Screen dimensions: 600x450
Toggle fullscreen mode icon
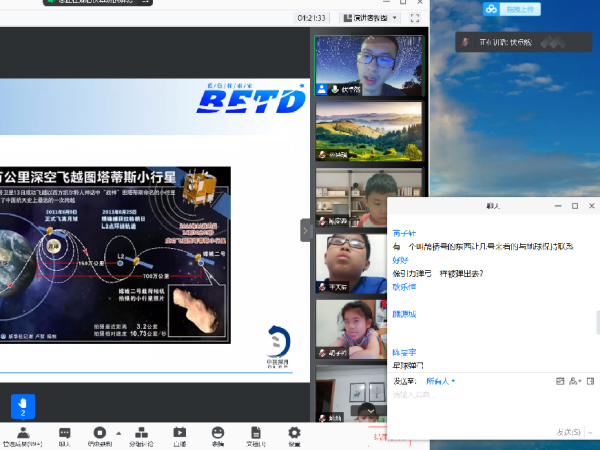(x=415, y=18)
